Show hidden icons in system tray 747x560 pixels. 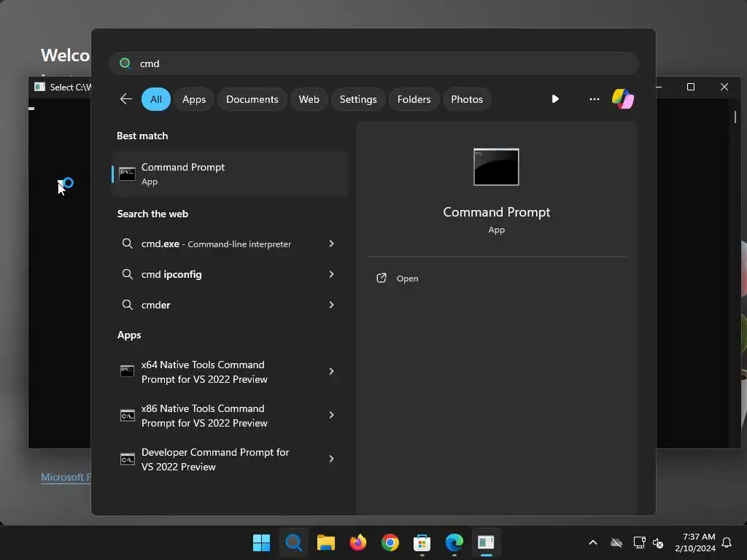point(593,542)
